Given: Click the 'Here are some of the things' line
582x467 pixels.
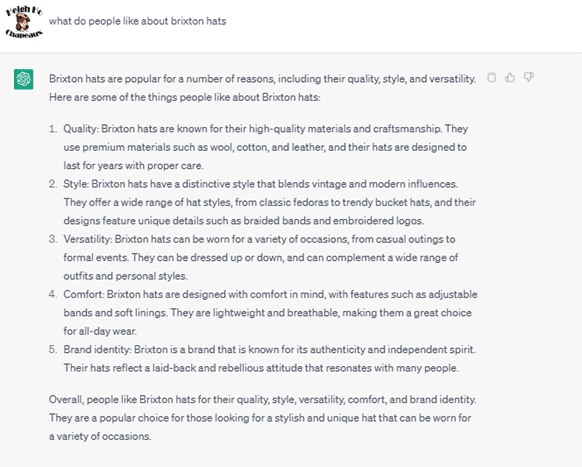Looking at the screenshot, I should 184,97.
